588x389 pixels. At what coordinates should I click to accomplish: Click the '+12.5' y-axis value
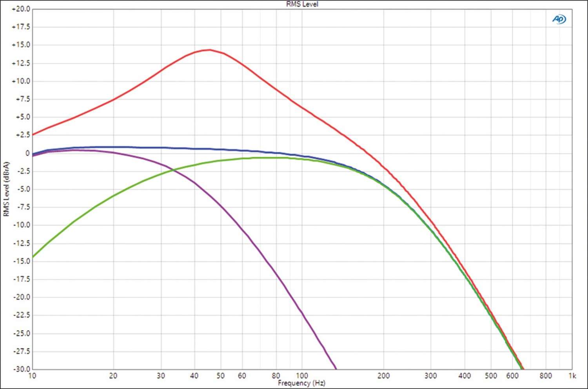[x=21, y=63]
